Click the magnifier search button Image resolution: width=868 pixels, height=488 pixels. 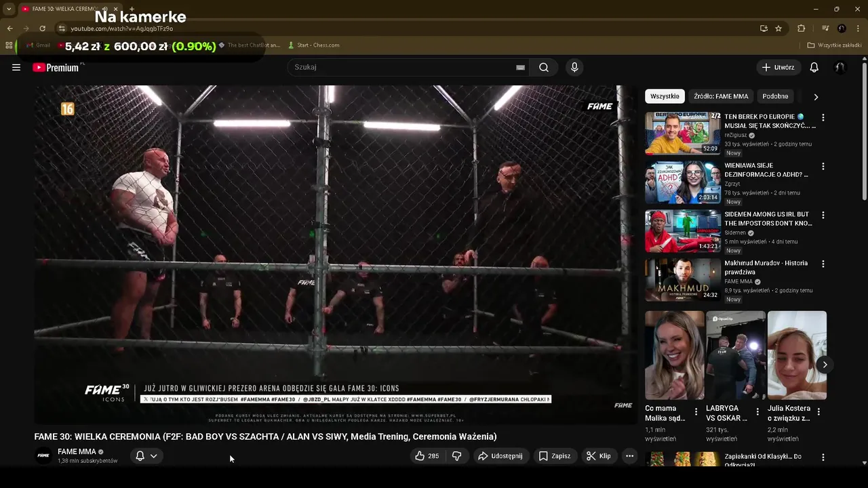pyautogui.click(x=544, y=67)
